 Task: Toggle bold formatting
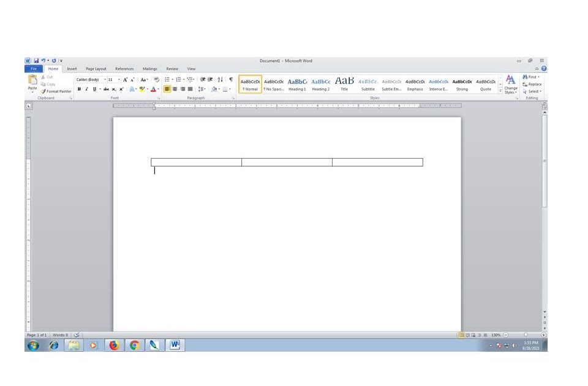tap(78, 89)
